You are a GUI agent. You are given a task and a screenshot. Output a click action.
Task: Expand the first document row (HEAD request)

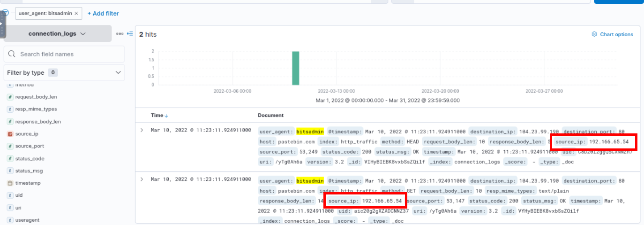tap(142, 130)
